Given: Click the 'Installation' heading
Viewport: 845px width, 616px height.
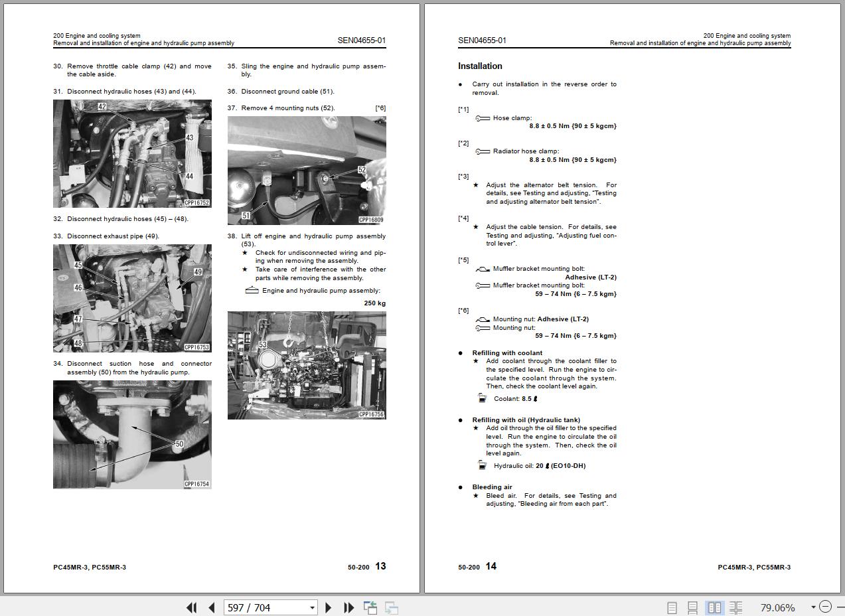Looking at the screenshot, I should [480, 66].
